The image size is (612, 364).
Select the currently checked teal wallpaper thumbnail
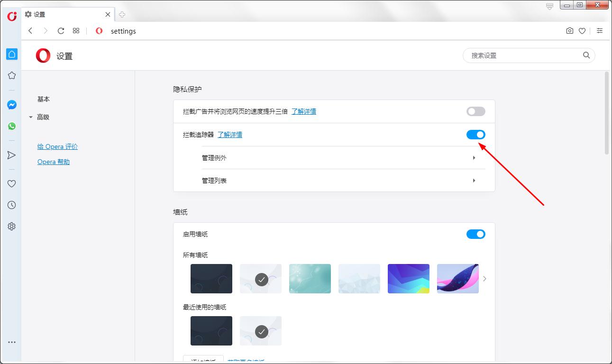261,280
